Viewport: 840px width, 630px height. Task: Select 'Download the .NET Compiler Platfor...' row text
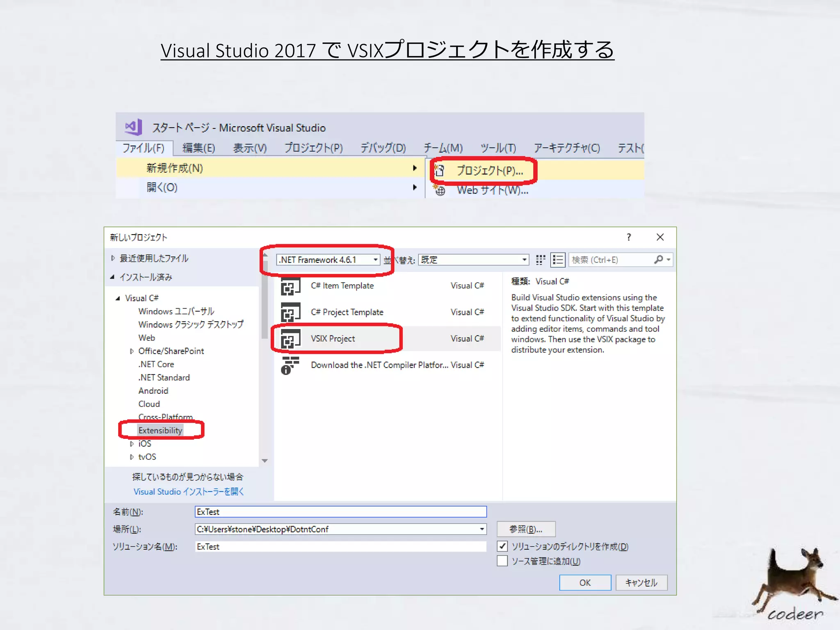click(379, 365)
